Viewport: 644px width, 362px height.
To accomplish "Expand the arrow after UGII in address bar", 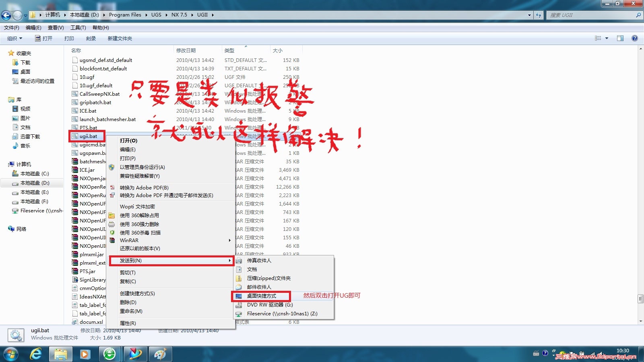I will (x=213, y=15).
